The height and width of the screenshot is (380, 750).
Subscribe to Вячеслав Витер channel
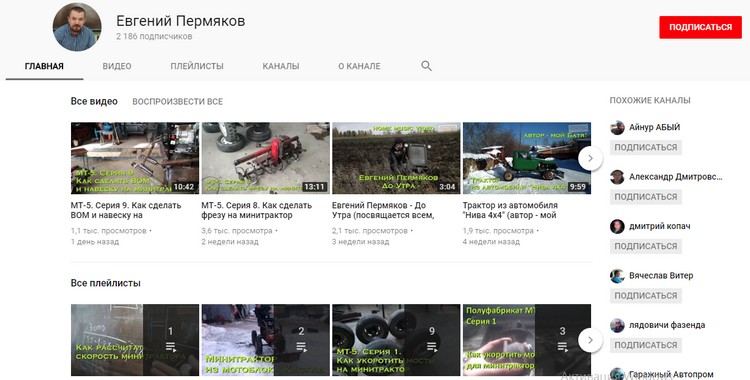[x=646, y=296]
